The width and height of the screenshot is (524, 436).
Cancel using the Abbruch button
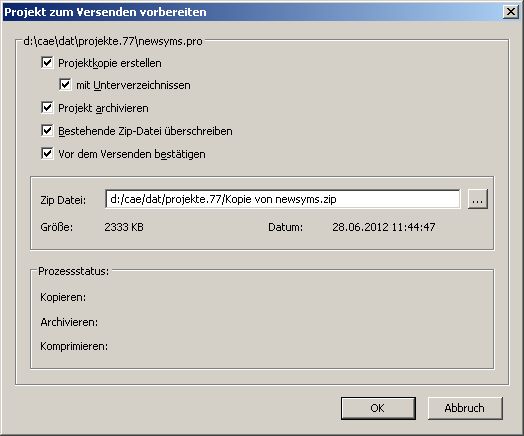tap(465, 408)
